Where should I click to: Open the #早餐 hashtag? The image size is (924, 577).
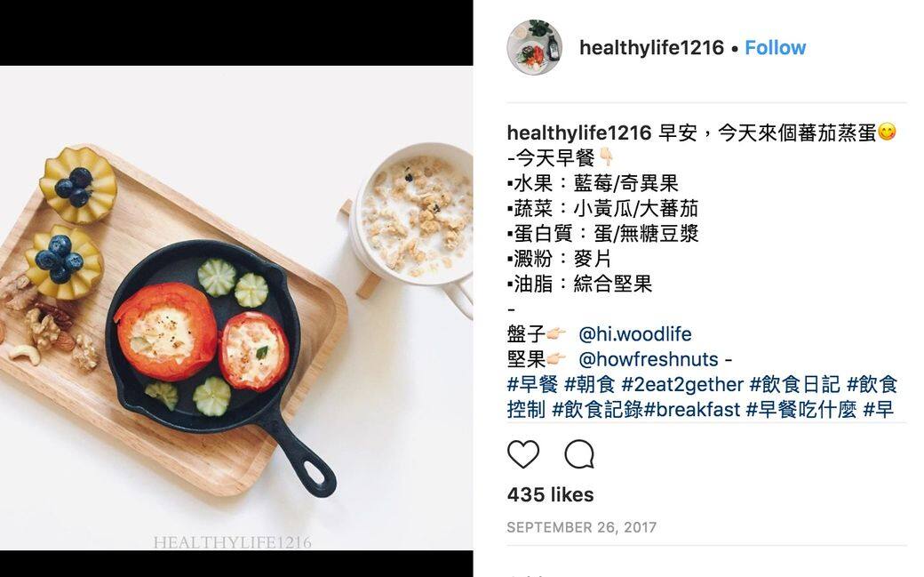532,385
